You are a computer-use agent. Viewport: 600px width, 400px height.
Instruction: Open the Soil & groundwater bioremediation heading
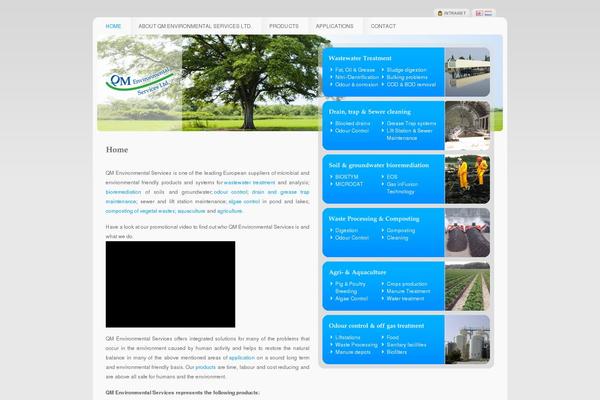378,165
